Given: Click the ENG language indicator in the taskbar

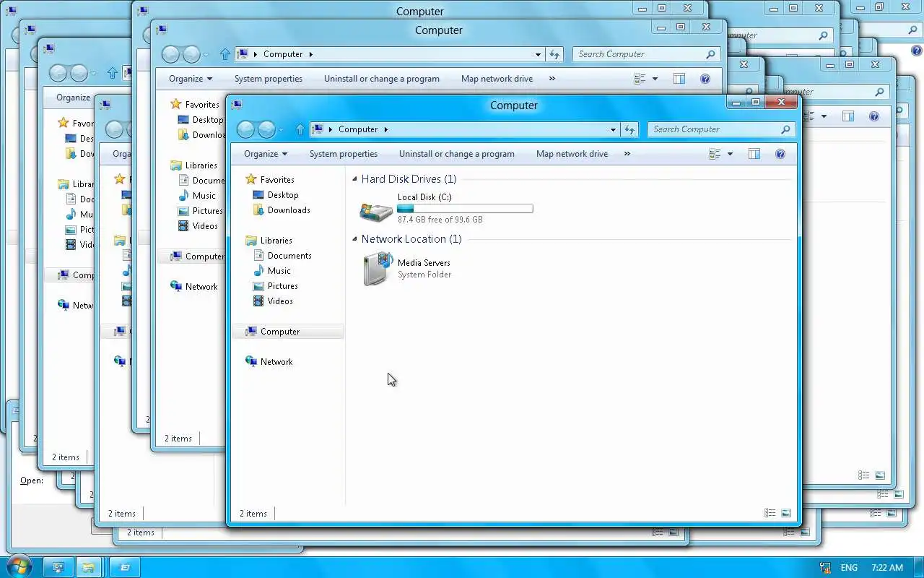Looking at the screenshot, I should [x=849, y=568].
